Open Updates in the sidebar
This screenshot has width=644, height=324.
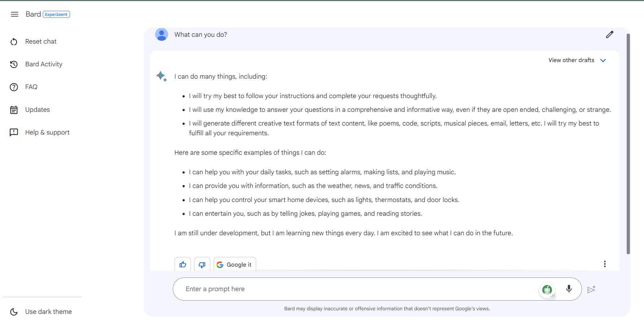[x=38, y=110]
